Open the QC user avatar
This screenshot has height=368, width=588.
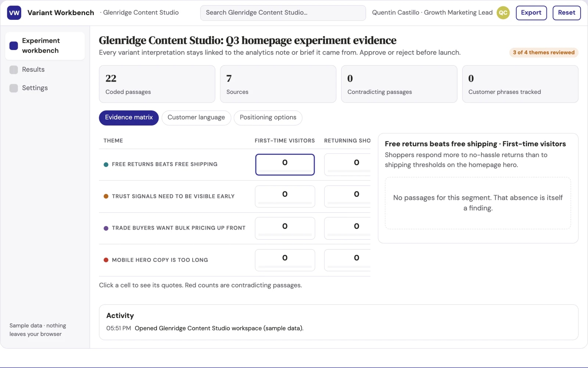pos(503,13)
